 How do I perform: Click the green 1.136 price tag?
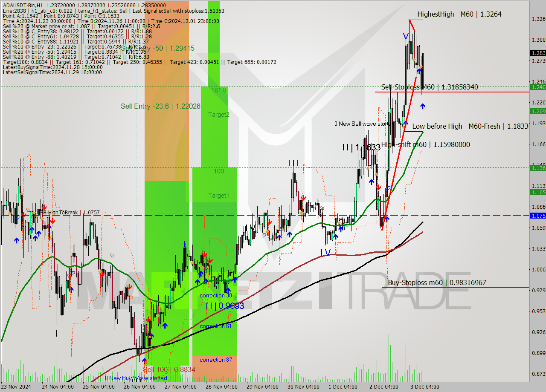[537, 168]
